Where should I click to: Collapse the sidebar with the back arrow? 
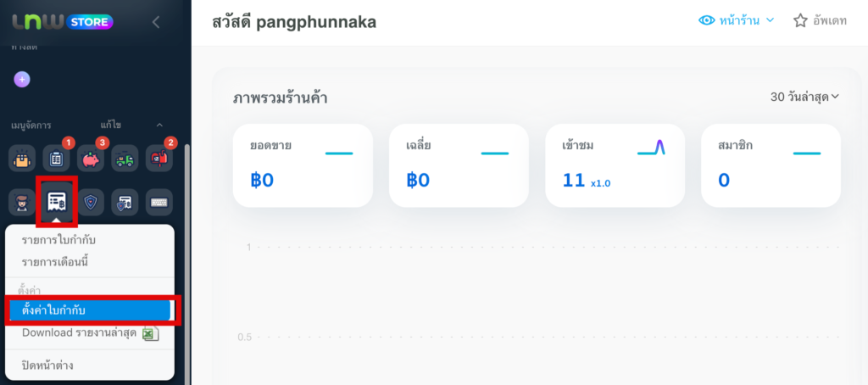click(x=155, y=22)
